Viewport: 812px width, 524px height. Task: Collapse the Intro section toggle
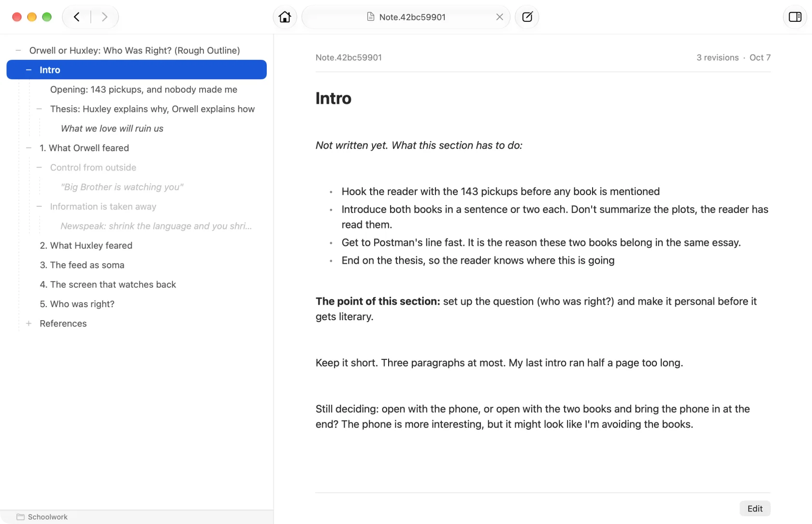pos(29,70)
